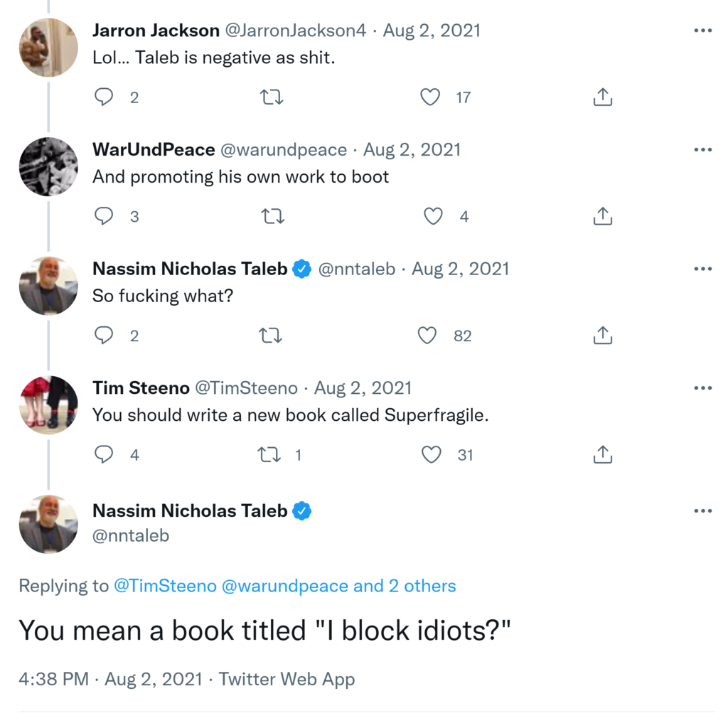Open more options on Jarron Jackson's tweet
728x728 pixels.
(702, 31)
